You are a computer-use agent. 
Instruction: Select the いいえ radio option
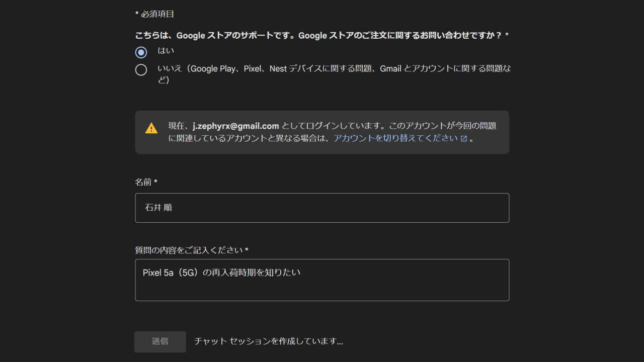click(x=141, y=70)
